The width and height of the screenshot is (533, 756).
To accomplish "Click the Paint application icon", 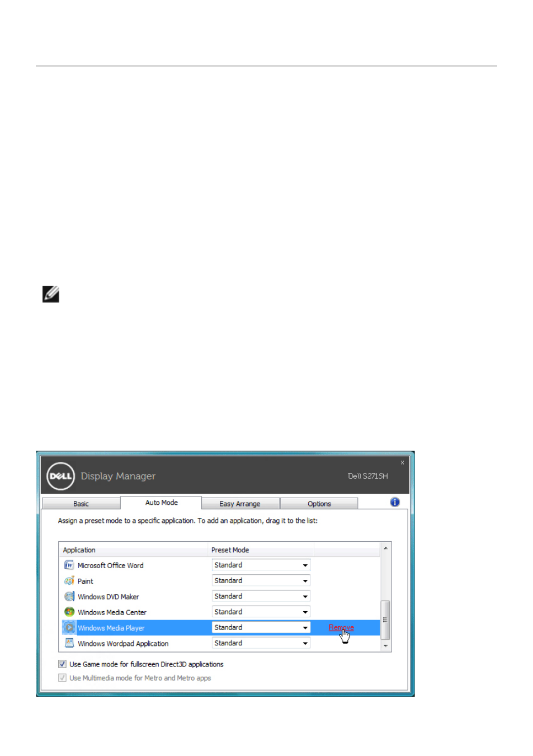I will click(x=69, y=581).
